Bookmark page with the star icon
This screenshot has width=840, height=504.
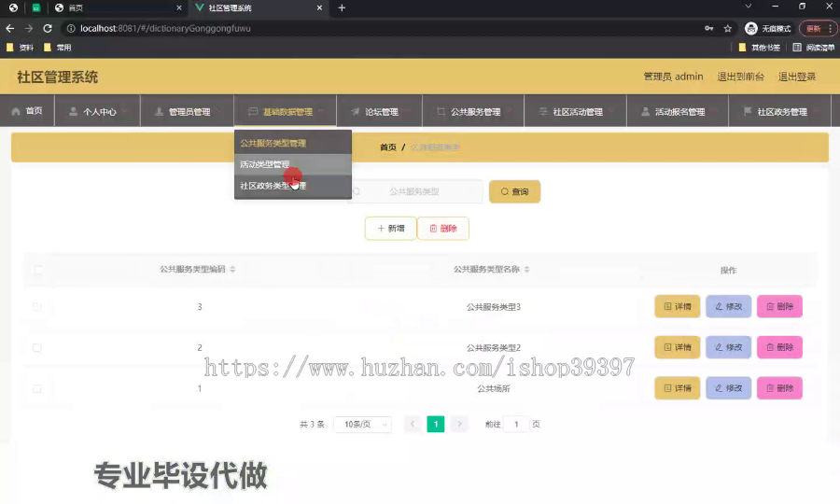tap(727, 28)
